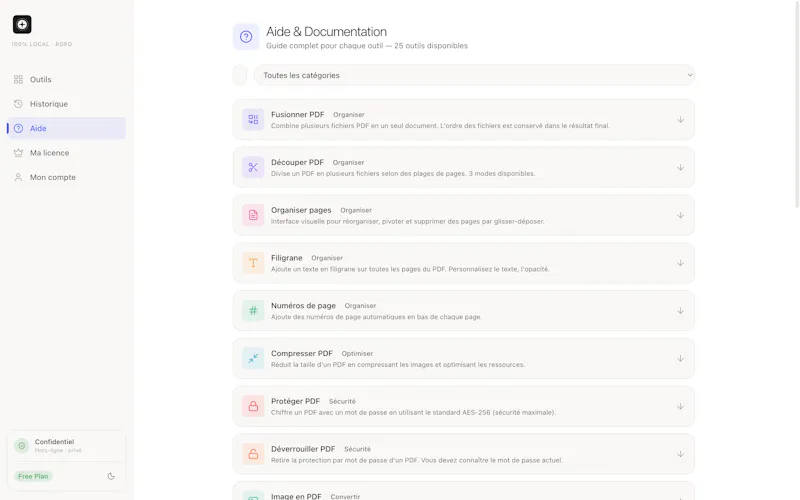Image resolution: width=800 pixels, height=500 pixels.
Task: Click the Déverrouiller PDF unlock icon
Action: [x=253, y=454]
